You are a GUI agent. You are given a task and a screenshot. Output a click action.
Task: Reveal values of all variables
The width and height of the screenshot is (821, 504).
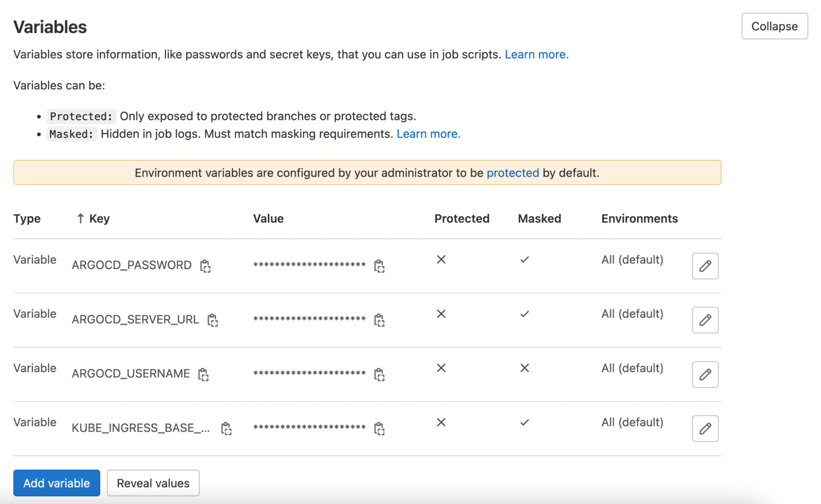coord(153,483)
